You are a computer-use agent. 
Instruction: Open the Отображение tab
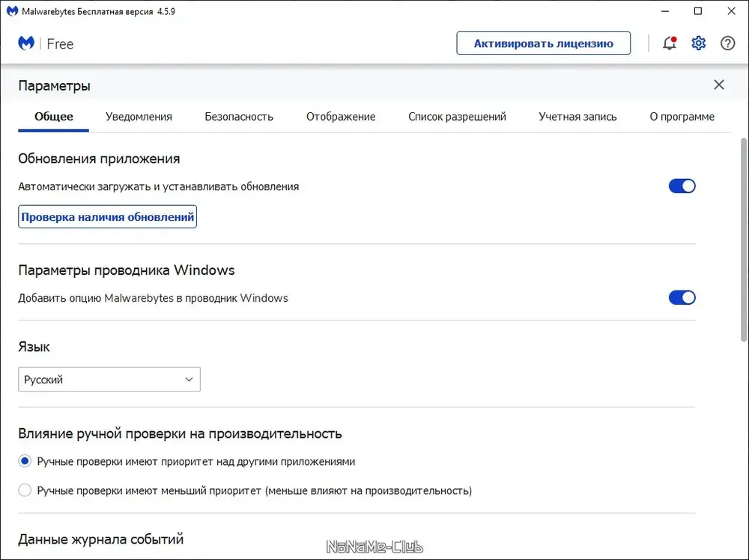(341, 117)
